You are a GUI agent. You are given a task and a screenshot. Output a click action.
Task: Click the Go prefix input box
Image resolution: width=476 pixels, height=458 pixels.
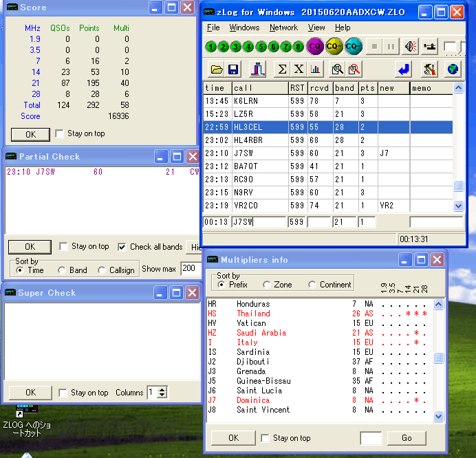tap(371, 438)
